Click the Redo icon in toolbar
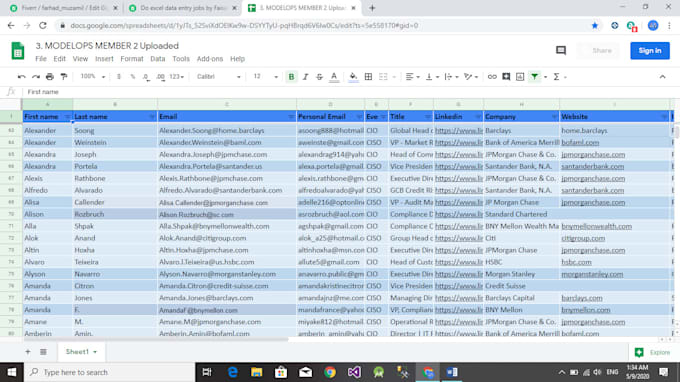 (x=36, y=77)
